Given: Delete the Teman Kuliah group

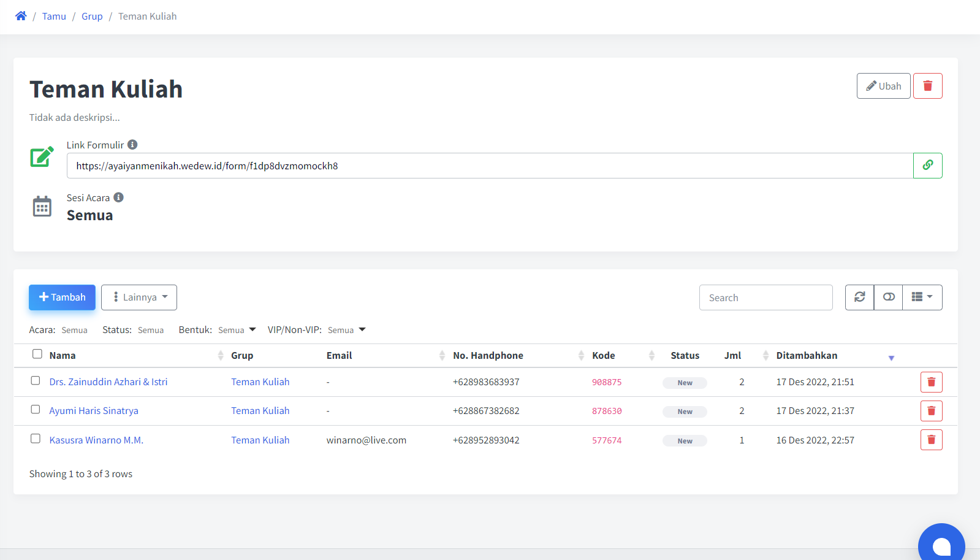Looking at the screenshot, I should [927, 86].
